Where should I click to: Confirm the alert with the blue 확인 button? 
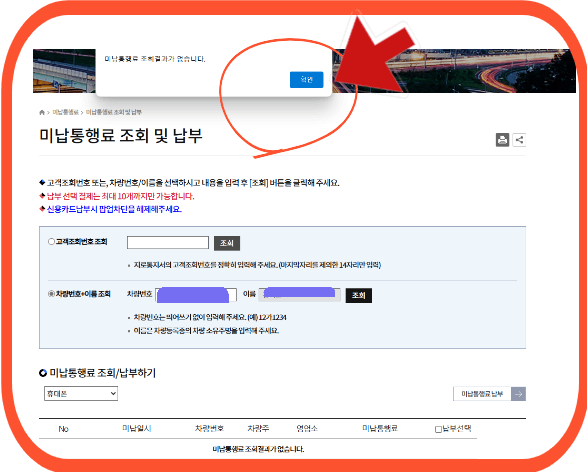click(306, 79)
